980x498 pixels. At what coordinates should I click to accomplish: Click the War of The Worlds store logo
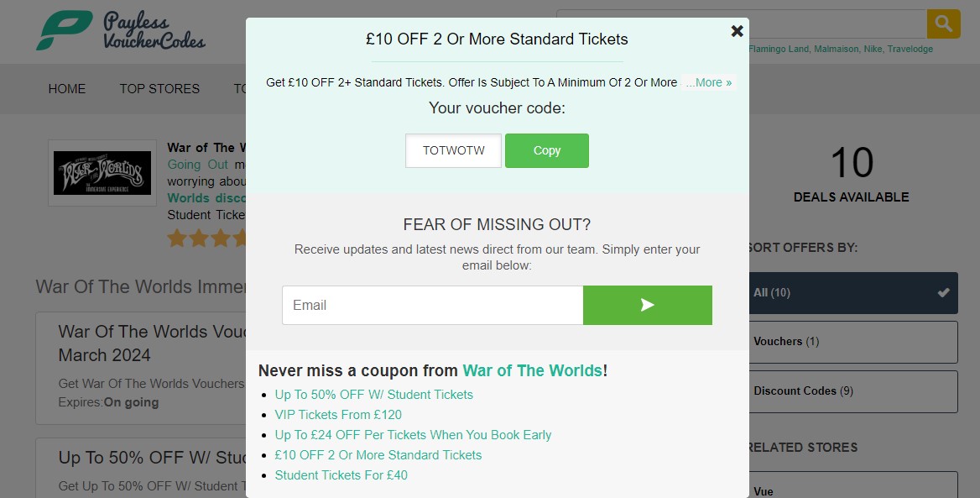pos(102,173)
